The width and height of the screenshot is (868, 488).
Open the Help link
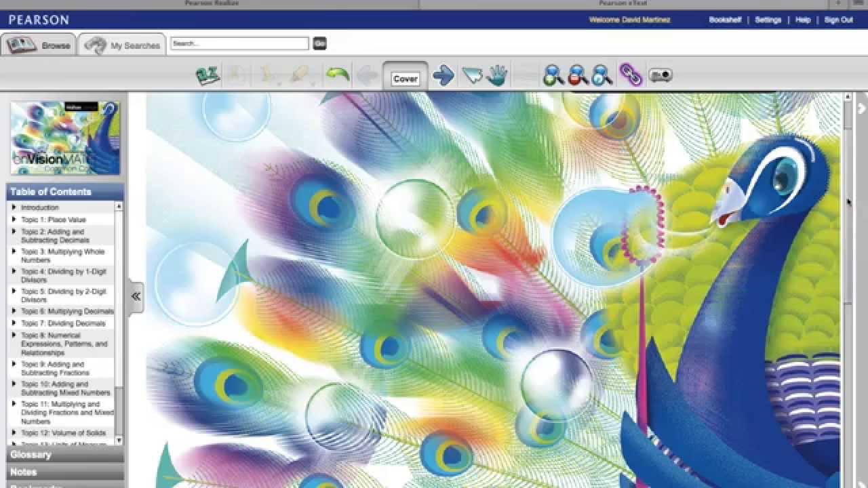(803, 20)
